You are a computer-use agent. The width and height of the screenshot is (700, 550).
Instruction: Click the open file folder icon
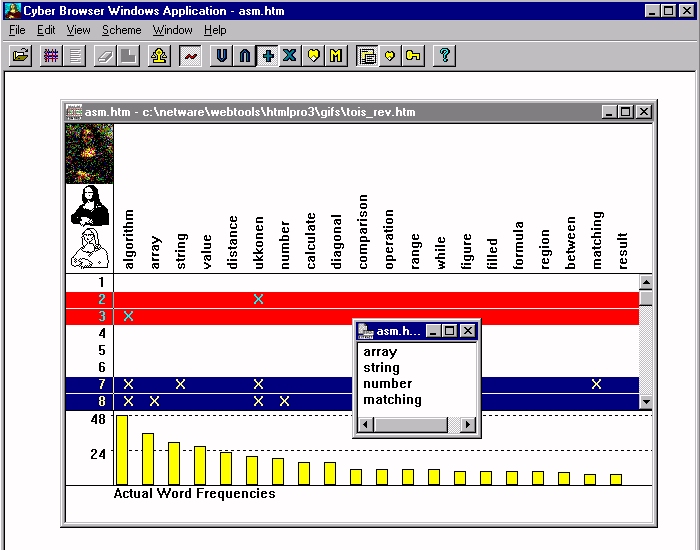click(20, 56)
